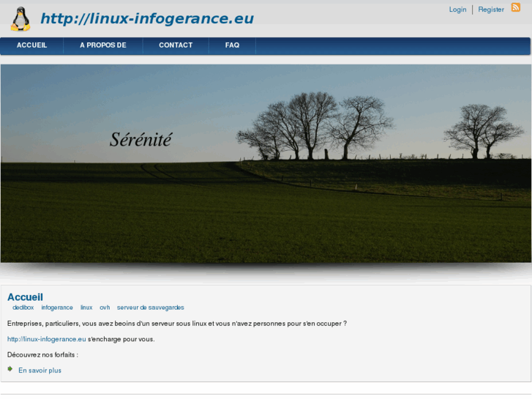Select the infogerance tag

[x=57, y=307]
